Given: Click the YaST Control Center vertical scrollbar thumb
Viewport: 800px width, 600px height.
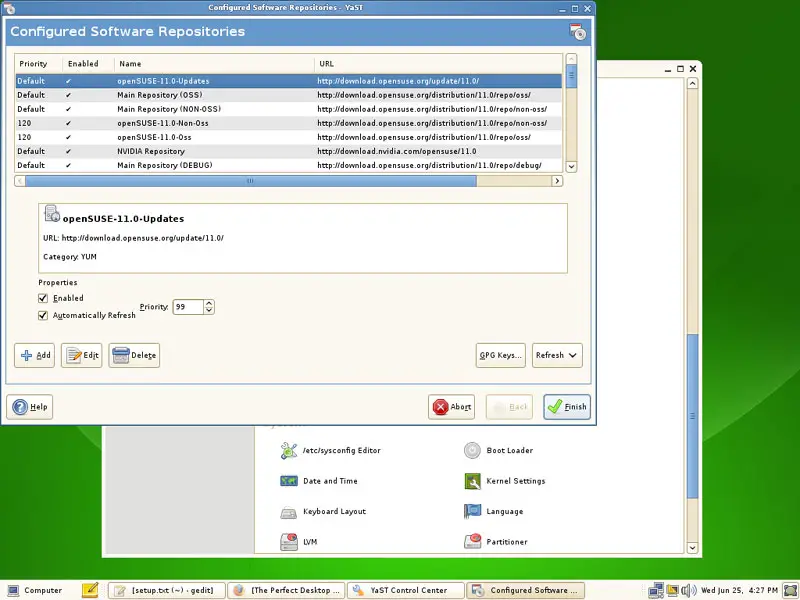Looking at the screenshot, I should (692, 416).
